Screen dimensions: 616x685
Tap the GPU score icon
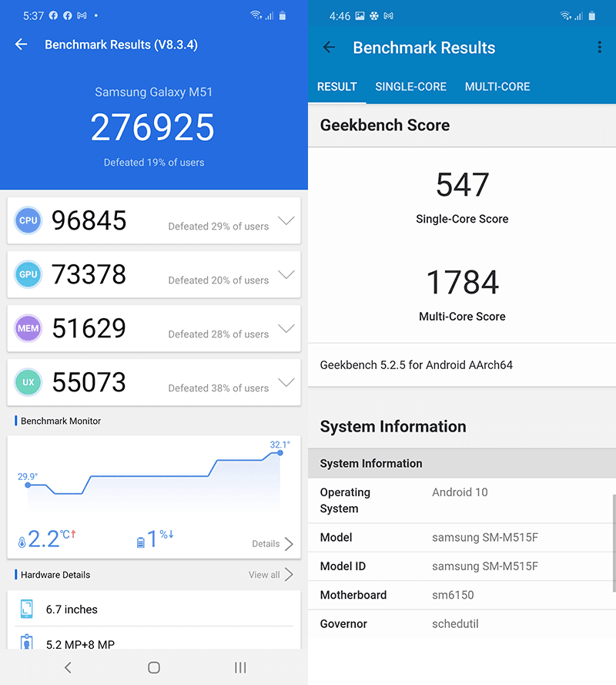28,274
